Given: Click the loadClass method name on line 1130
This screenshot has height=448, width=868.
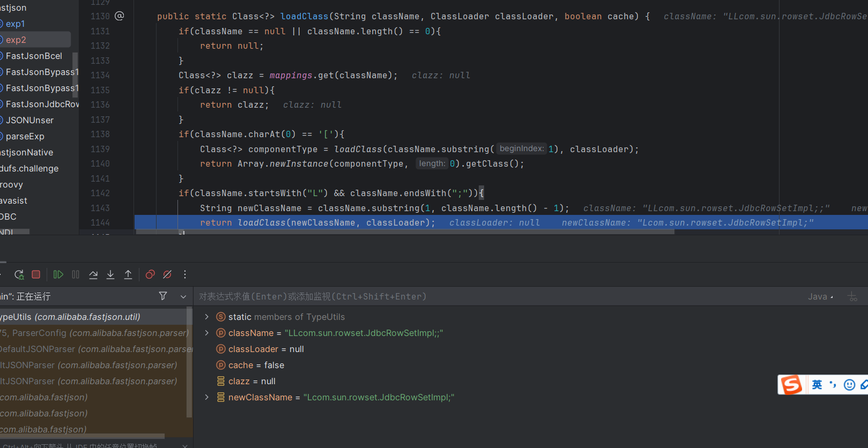Looking at the screenshot, I should [304, 17].
